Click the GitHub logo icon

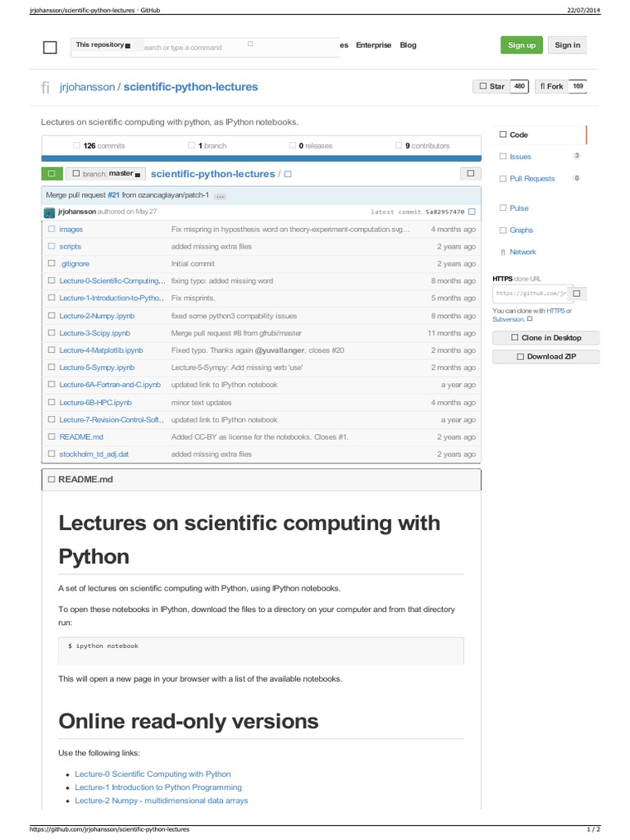coord(50,48)
